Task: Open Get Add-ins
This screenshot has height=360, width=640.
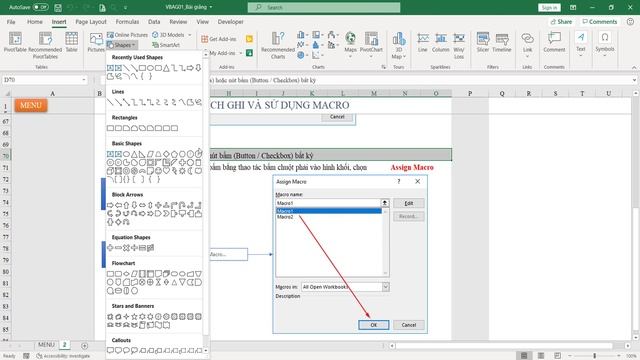Action: pyautogui.click(x=219, y=39)
